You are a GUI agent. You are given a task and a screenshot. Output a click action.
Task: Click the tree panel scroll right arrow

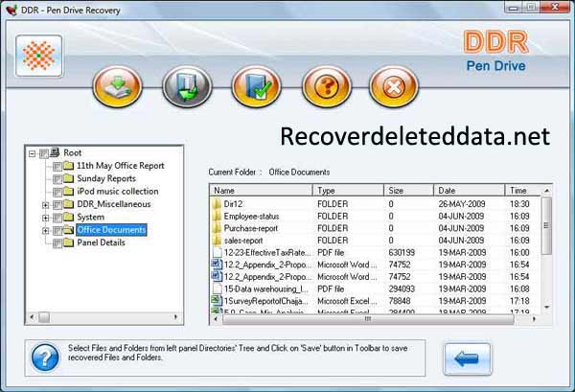(x=175, y=317)
